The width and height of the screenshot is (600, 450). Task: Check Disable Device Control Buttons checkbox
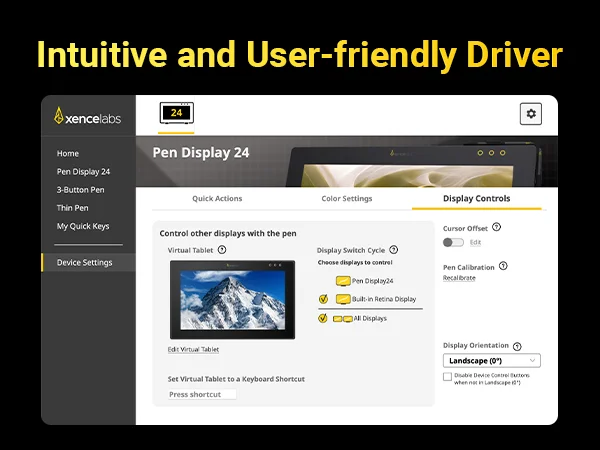tap(447, 377)
